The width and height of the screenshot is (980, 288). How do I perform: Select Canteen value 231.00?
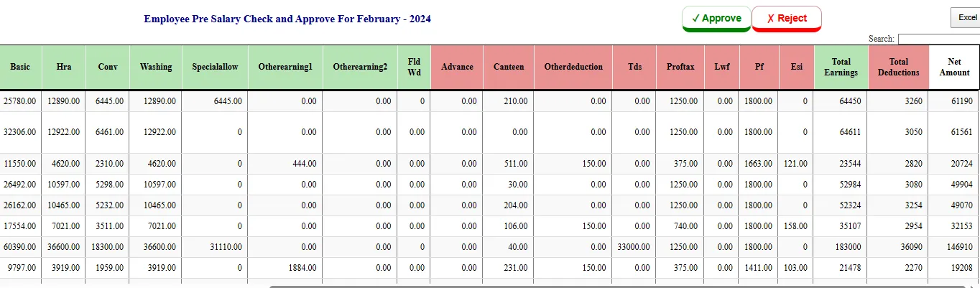tap(516, 268)
